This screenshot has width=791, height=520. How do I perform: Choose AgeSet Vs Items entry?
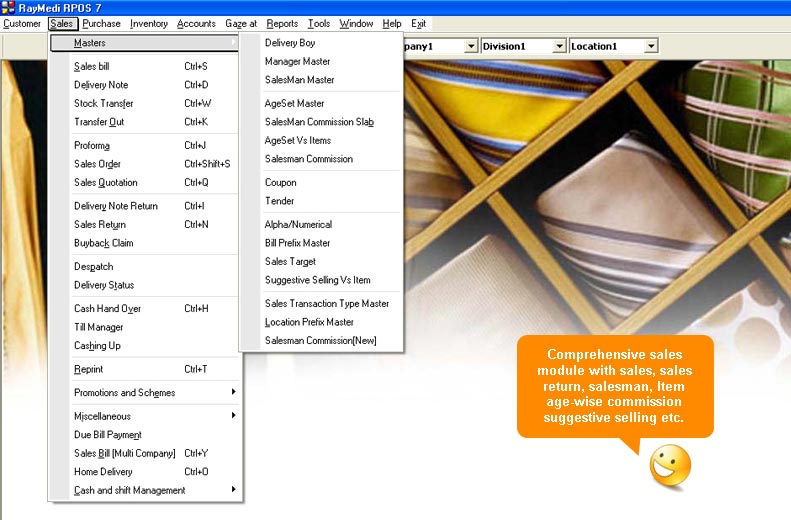pos(321,140)
